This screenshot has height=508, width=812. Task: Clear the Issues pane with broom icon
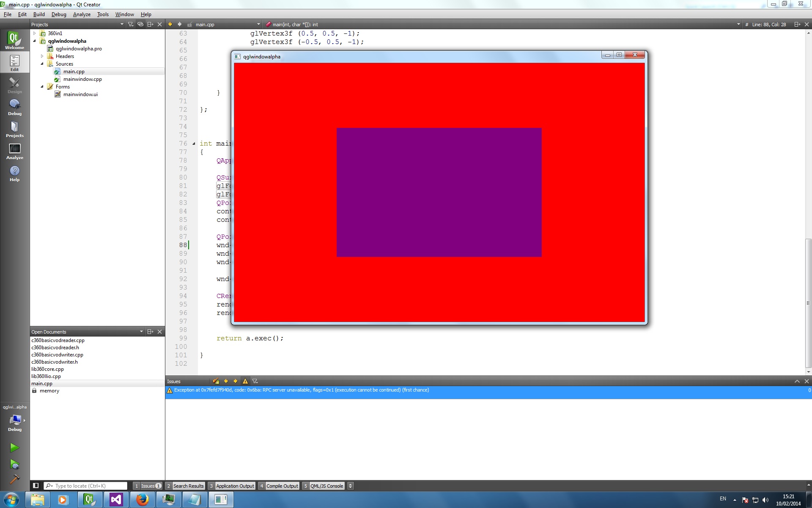216,381
